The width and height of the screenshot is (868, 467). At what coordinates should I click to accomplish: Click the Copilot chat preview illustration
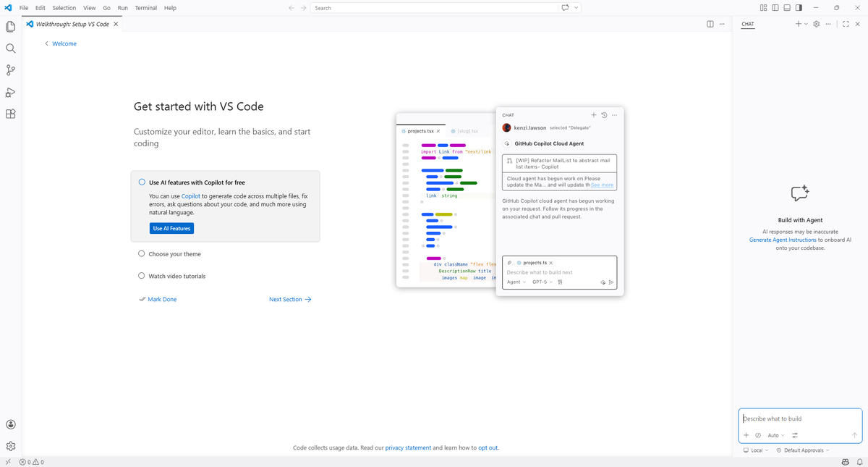click(x=510, y=201)
